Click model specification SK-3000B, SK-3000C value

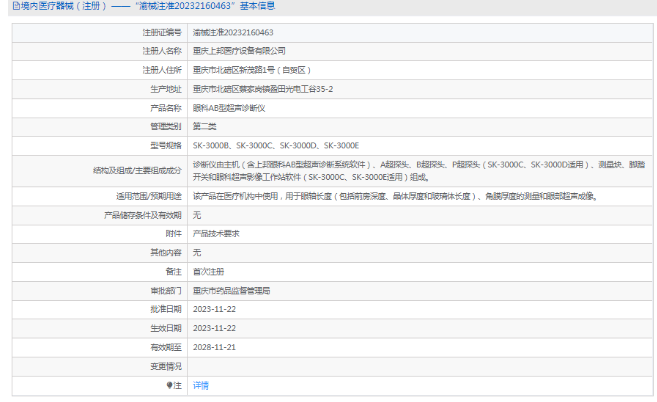[x=275, y=145]
